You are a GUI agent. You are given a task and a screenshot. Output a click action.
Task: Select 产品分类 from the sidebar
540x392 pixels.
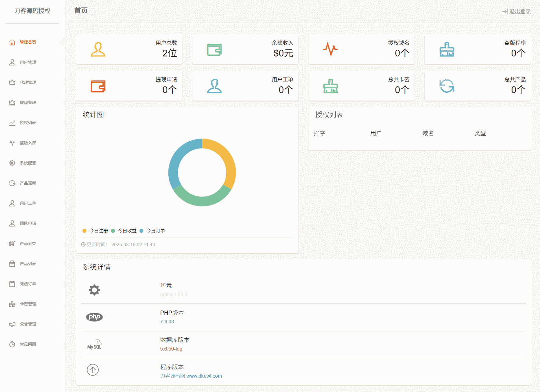(28, 243)
